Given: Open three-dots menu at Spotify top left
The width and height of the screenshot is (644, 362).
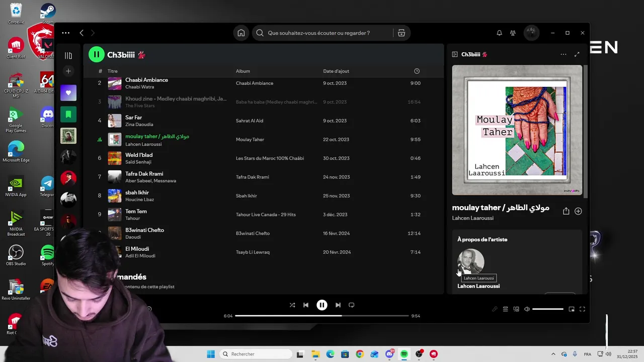Looking at the screenshot, I should pyautogui.click(x=66, y=33).
